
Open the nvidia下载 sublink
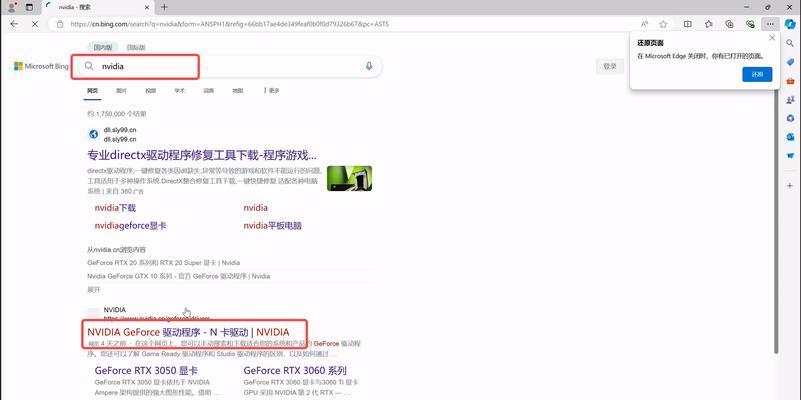click(x=115, y=208)
